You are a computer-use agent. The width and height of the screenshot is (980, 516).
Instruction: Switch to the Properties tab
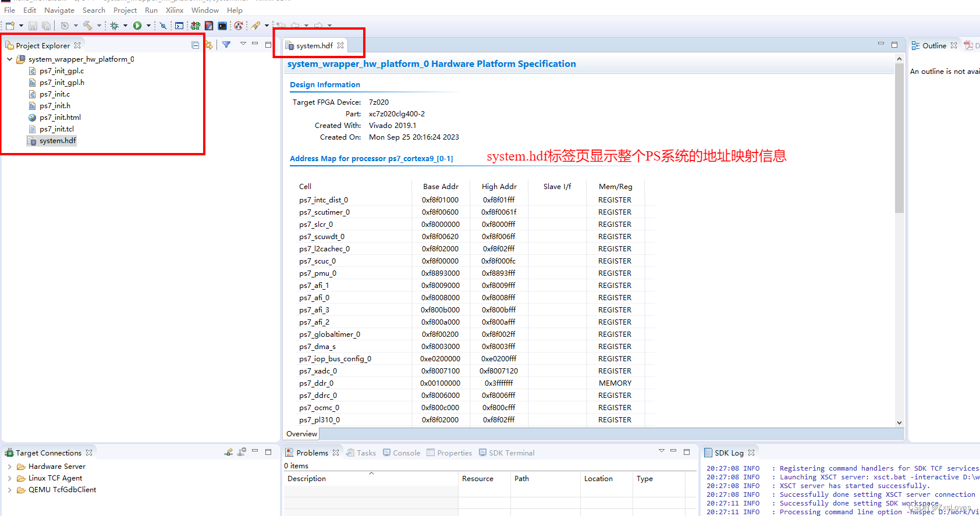click(449, 453)
